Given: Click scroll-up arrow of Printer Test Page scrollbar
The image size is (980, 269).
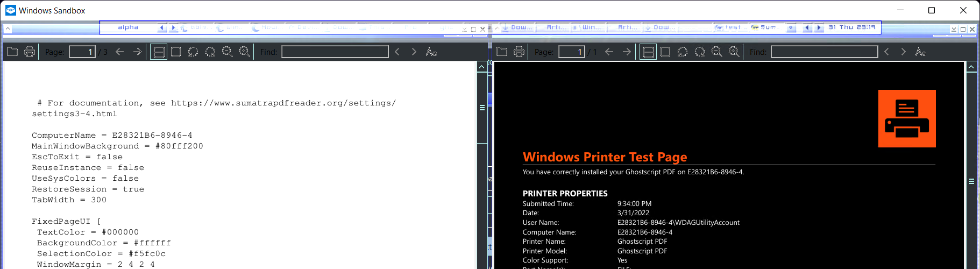Looking at the screenshot, I should 971,67.
